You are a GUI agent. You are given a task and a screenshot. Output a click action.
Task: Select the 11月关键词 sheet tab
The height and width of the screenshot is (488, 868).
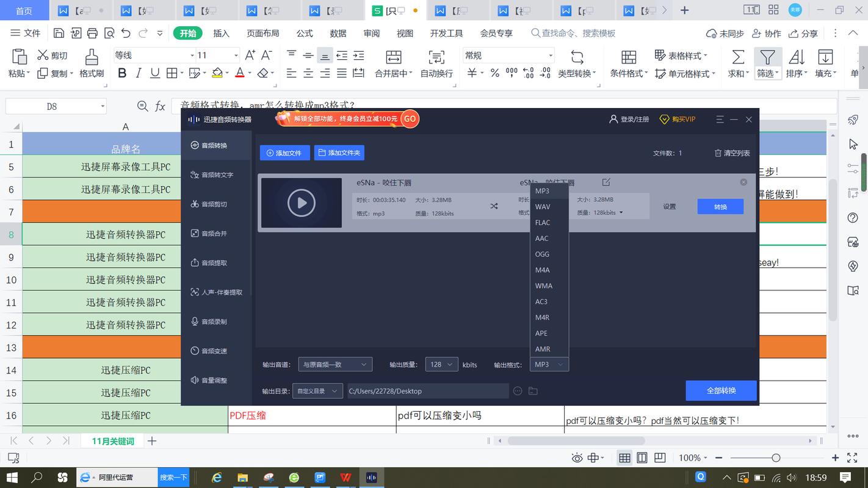tap(113, 440)
